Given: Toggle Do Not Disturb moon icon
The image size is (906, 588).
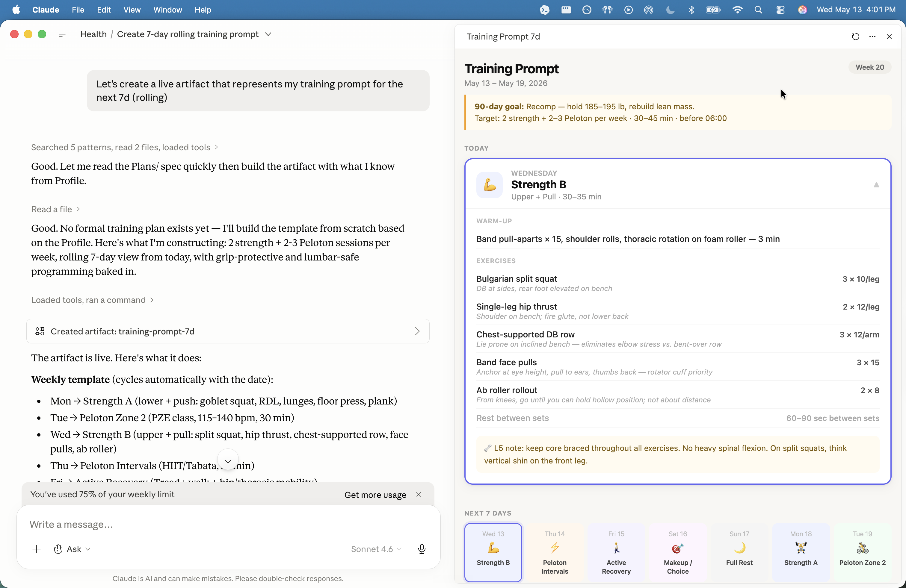Looking at the screenshot, I should point(671,10).
